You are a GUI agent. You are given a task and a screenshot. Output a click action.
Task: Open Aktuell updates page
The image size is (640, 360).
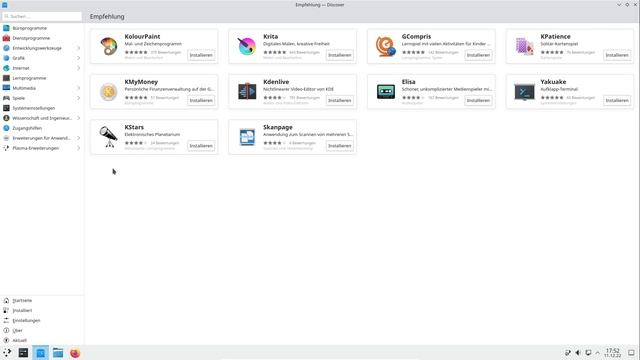[x=42, y=340]
